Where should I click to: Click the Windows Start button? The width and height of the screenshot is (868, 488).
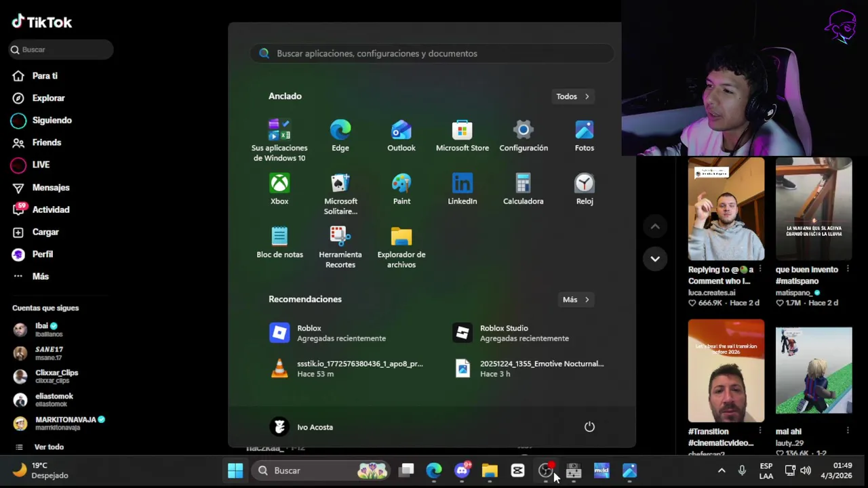[x=235, y=470]
